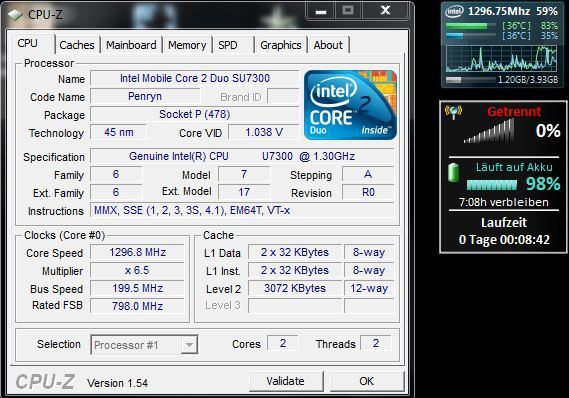The height and width of the screenshot is (398, 569).
Task: Click the Model value 7
Action: [x=244, y=174]
